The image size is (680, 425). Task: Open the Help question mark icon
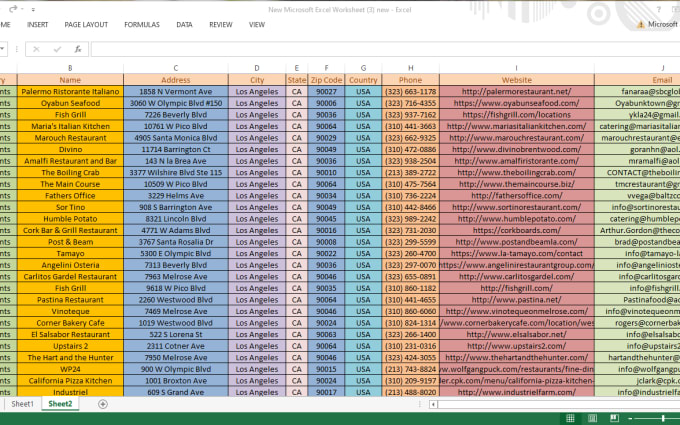click(x=659, y=10)
